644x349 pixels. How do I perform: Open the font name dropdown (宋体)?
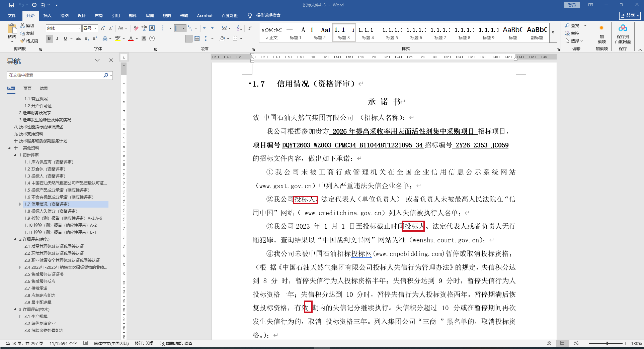tap(79, 28)
